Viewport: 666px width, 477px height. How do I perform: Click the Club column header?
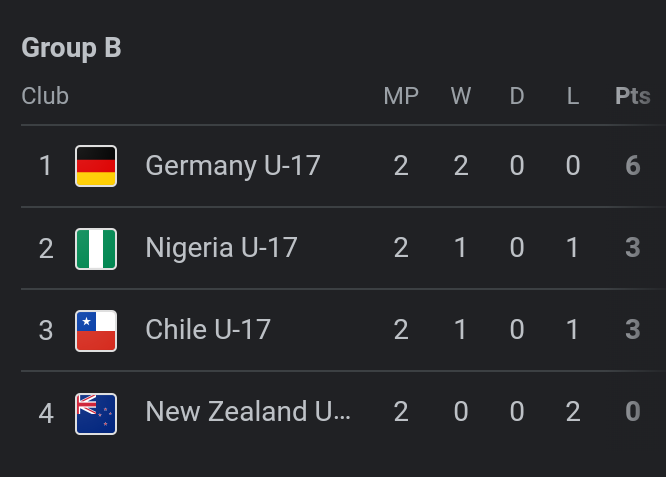click(45, 97)
